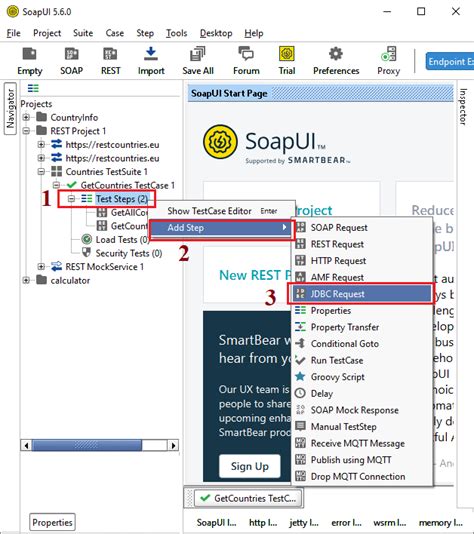
Task: Click the navigator horizontal scrollbar right arrow
Action: pyautogui.click(x=173, y=445)
